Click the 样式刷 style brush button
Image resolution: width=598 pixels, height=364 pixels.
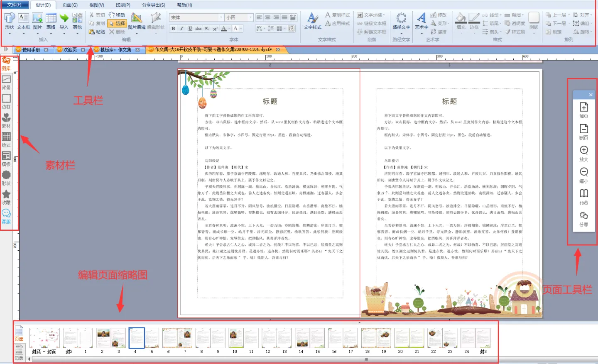coord(515,32)
